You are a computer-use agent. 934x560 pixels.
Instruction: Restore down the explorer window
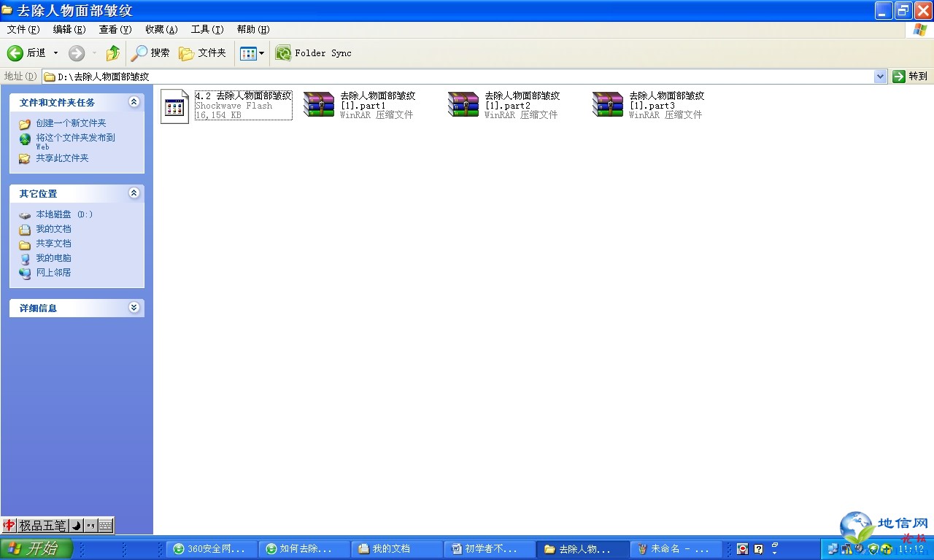pos(903,10)
